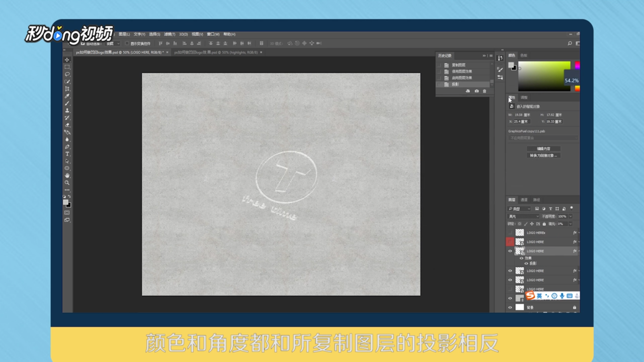Open the opacity 100% dropdown arrow
Viewport: 644px width, 362px height.
(x=570, y=217)
